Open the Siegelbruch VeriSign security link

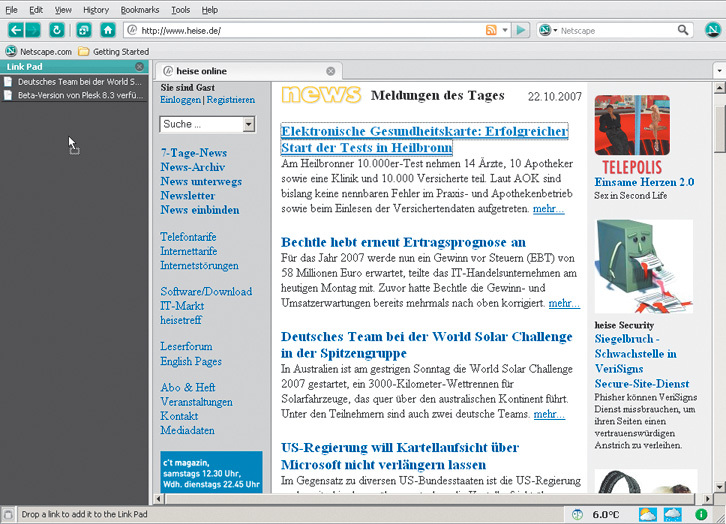tap(642, 362)
